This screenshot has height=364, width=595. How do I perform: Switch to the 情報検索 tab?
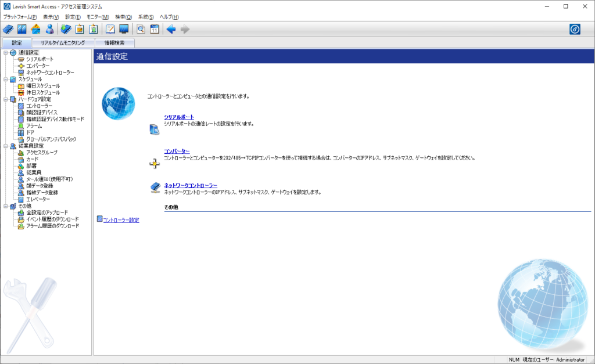(114, 43)
